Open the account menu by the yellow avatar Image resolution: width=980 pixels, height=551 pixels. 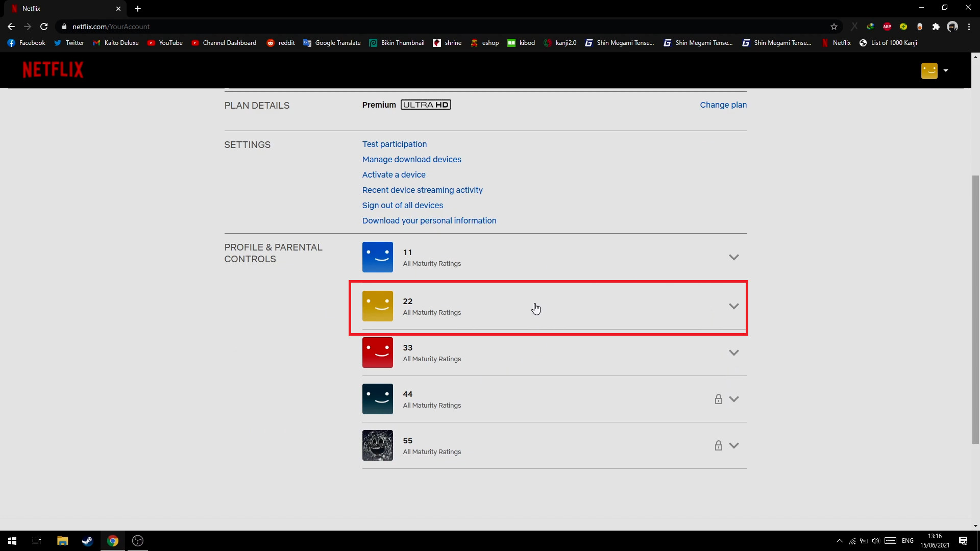coord(945,70)
